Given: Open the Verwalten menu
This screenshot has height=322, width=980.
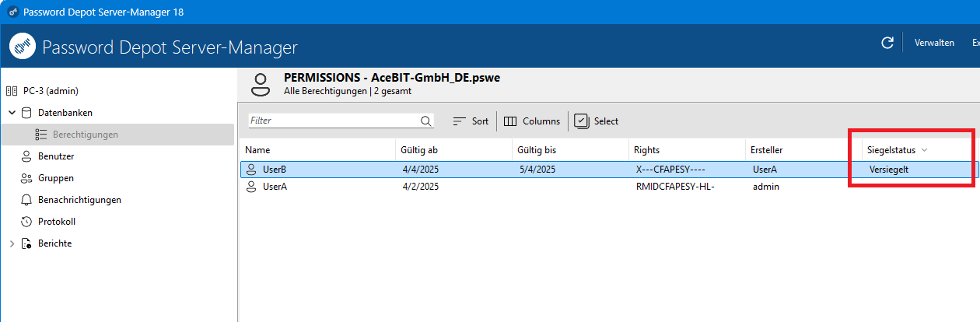Looking at the screenshot, I should [934, 43].
